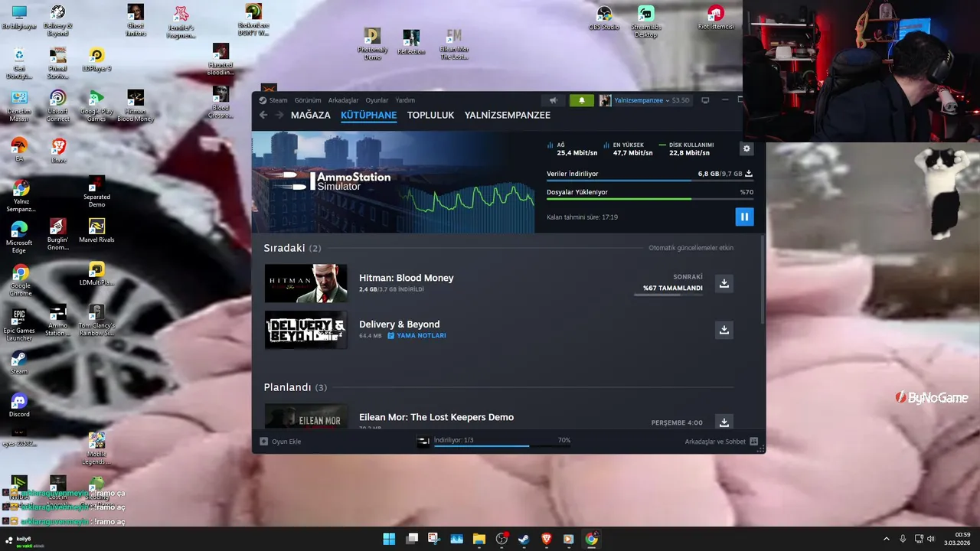Select Tom Clancy's Rainbow Six icon

click(96, 321)
